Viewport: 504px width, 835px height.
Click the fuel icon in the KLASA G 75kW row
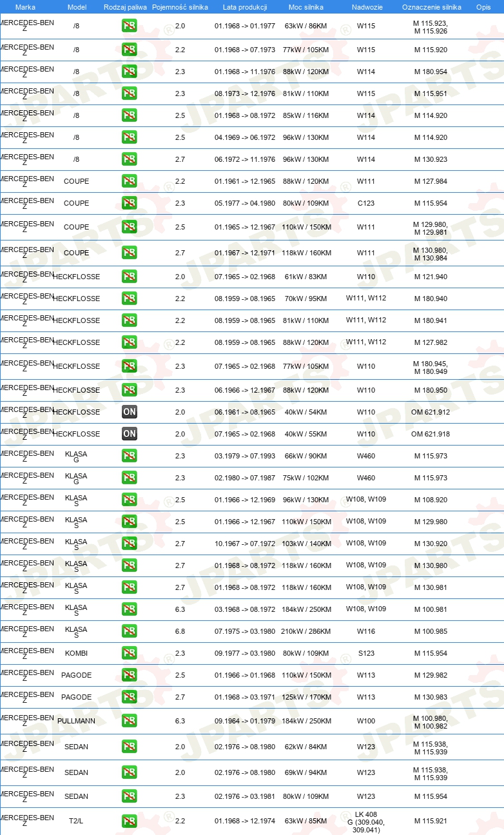click(x=129, y=478)
